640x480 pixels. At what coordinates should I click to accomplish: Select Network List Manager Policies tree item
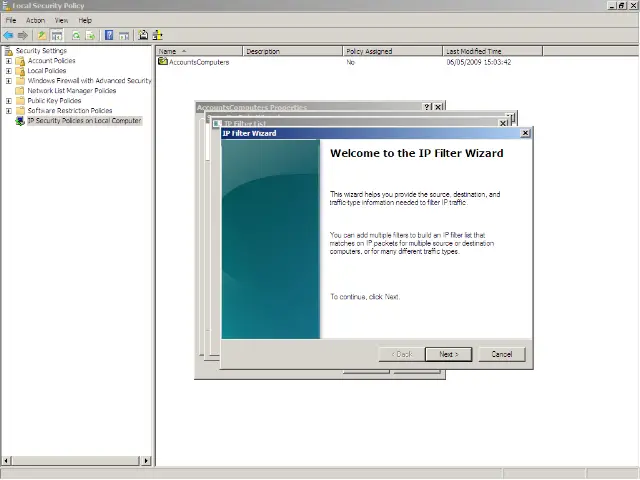(72, 91)
